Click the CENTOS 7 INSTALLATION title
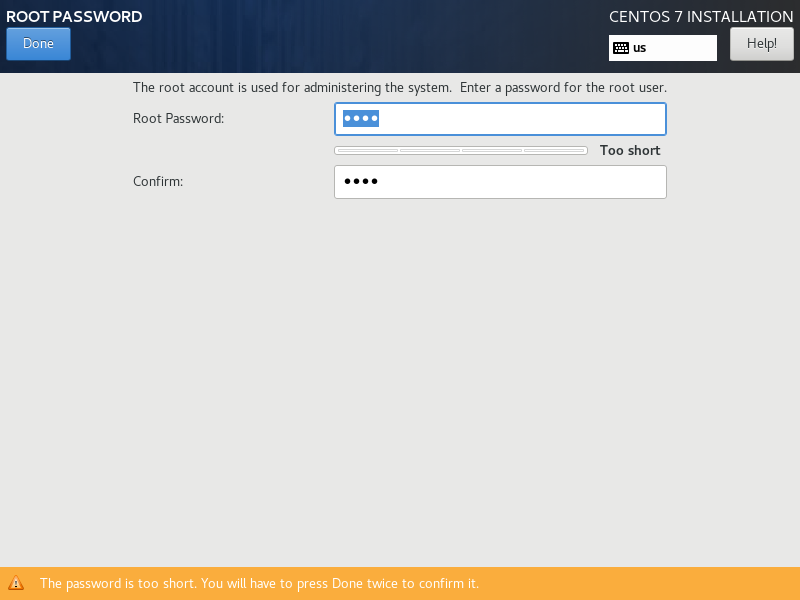The width and height of the screenshot is (800, 600). point(700,17)
